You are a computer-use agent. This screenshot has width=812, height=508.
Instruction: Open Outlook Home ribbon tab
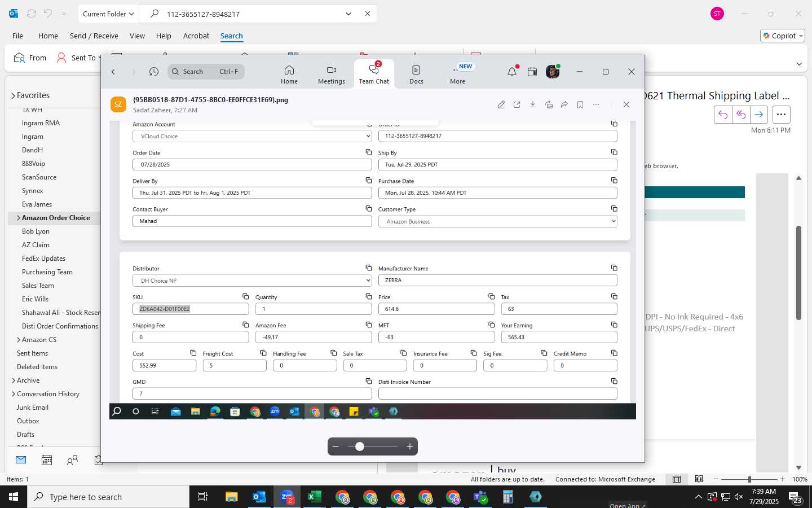48,36
